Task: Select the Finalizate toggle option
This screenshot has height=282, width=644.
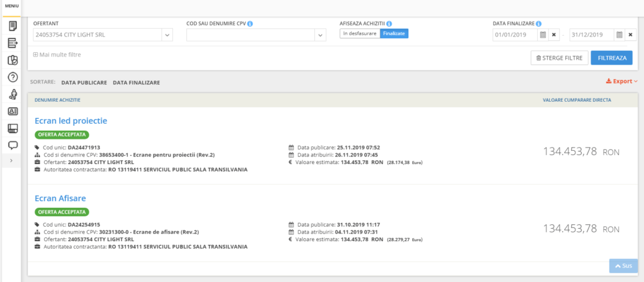Action: [x=394, y=34]
